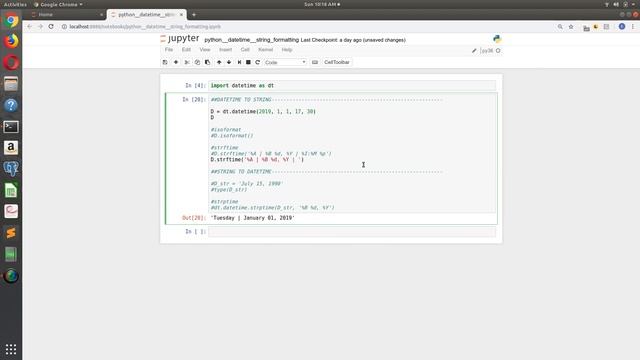Click the Python kernel logo
This screenshot has width=640, height=360.
point(497,39)
